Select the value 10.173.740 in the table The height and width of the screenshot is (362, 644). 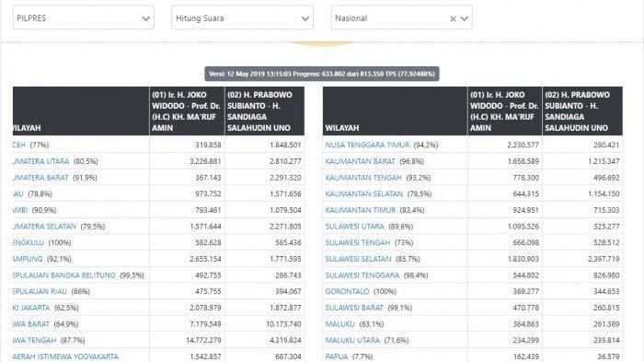(x=283, y=324)
